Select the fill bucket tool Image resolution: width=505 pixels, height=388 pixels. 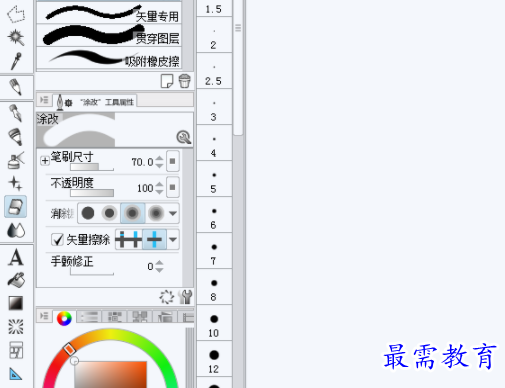16,280
